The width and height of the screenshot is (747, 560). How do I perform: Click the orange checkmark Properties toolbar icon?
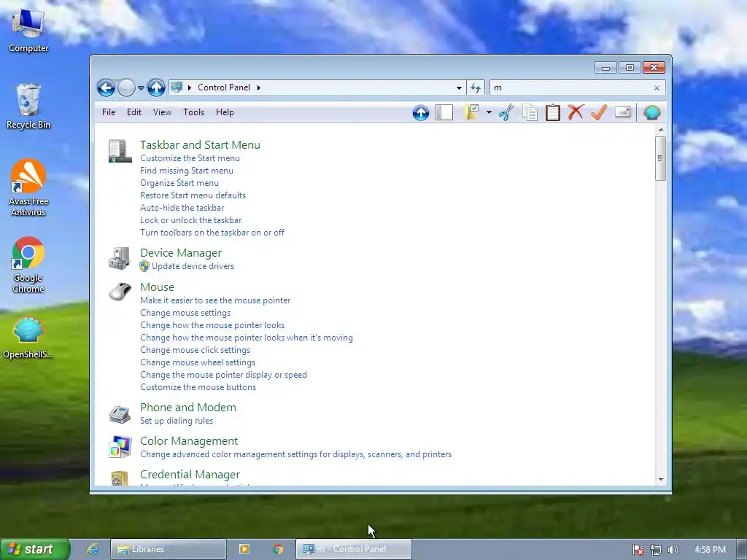pos(599,112)
